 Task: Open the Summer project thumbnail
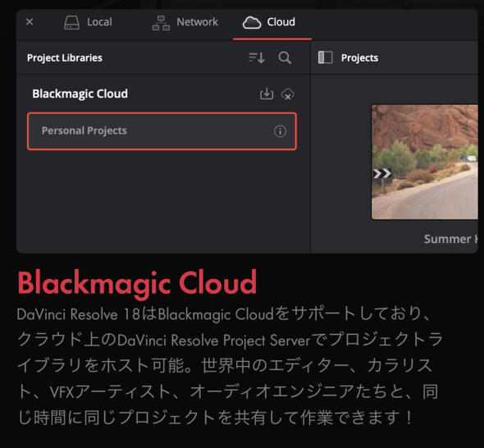[425, 162]
